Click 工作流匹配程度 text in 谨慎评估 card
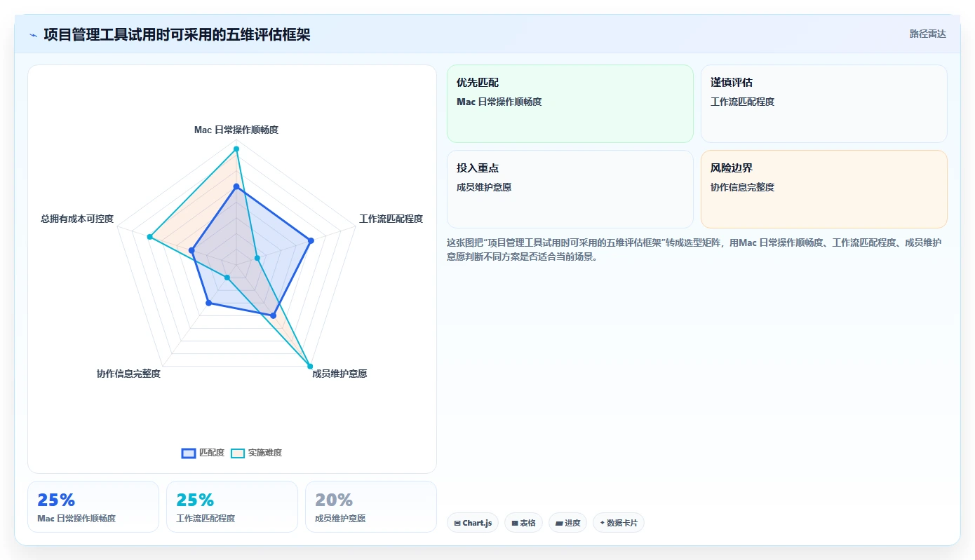 [x=742, y=102]
